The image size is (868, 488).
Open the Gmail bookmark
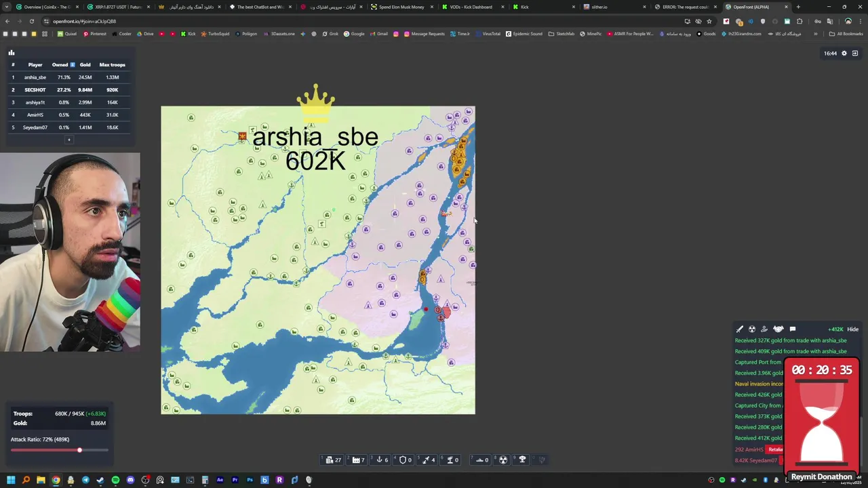(380, 33)
